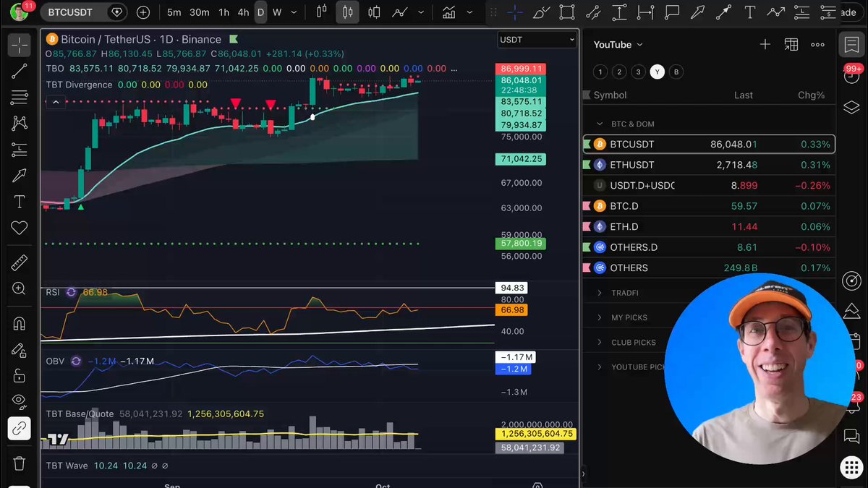The height and width of the screenshot is (488, 868).
Task: Select the Y watchlist color circle
Action: pos(657,72)
